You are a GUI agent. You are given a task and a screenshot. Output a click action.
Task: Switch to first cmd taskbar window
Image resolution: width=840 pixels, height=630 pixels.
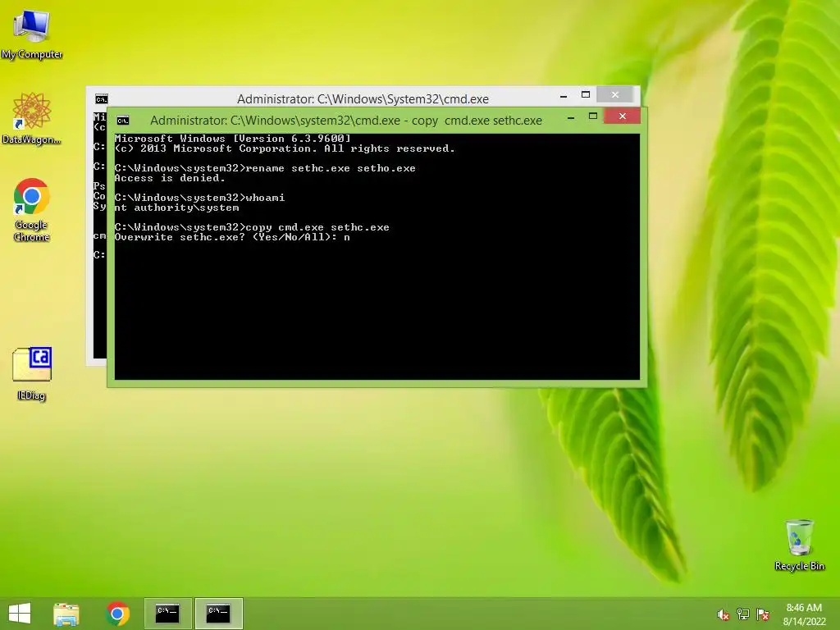[x=167, y=614]
